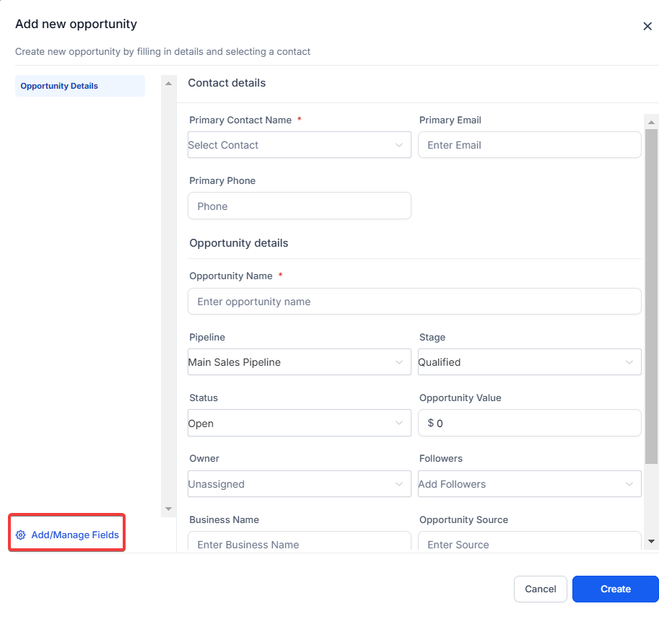Click the Opportunity Value amount field
The width and height of the screenshot is (672, 619).
pos(534,423)
